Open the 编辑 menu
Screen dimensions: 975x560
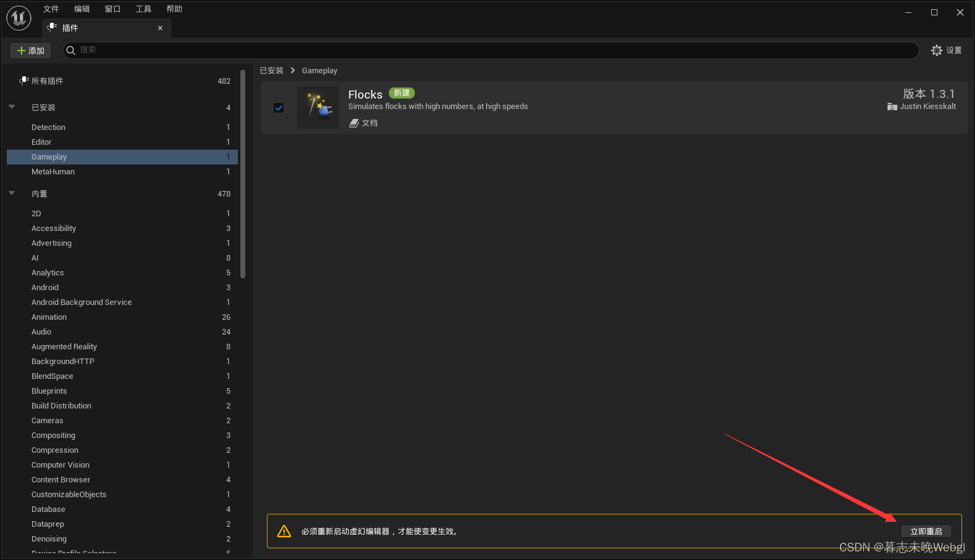[x=82, y=9]
